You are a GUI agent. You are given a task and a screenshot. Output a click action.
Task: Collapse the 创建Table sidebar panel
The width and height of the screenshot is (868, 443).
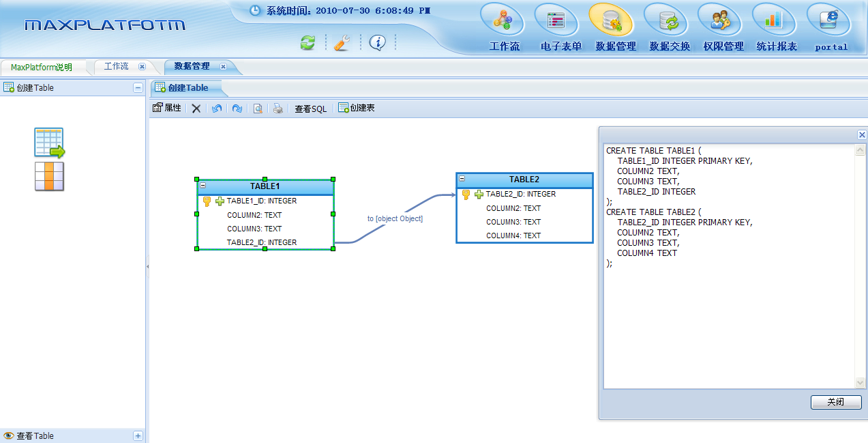pos(138,88)
